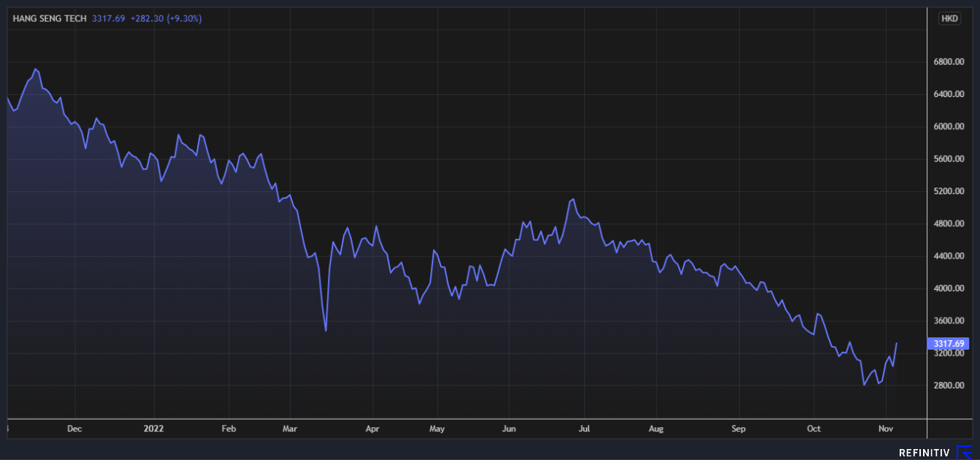This screenshot has height=460, width=980.
Task: Click the 2800.00 price axis label
Action: 949,386
